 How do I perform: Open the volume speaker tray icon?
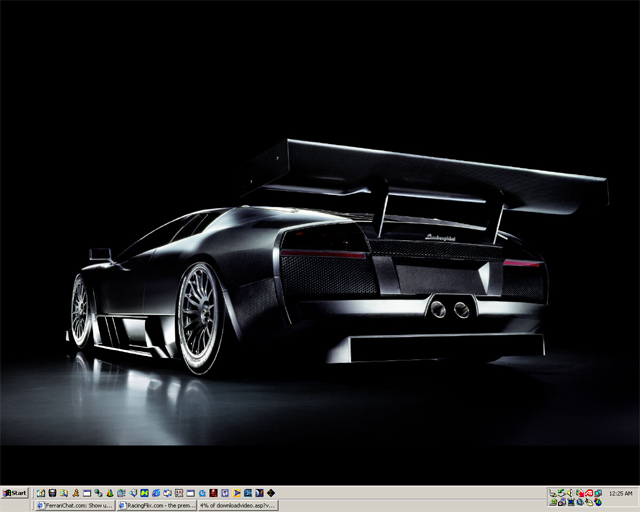pyautogui.click(x=570, y=493)
